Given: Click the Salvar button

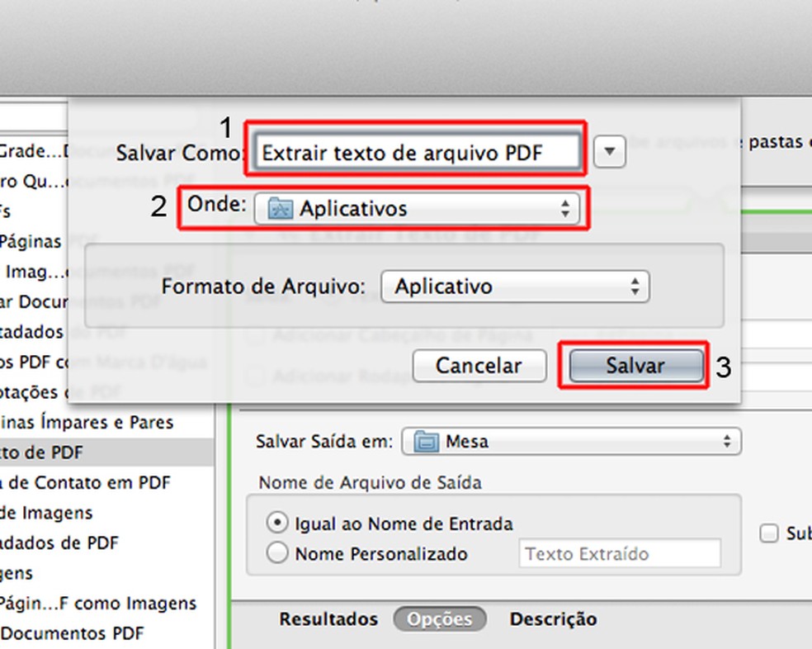Looking at the screenshot, I should coord(633,365).
